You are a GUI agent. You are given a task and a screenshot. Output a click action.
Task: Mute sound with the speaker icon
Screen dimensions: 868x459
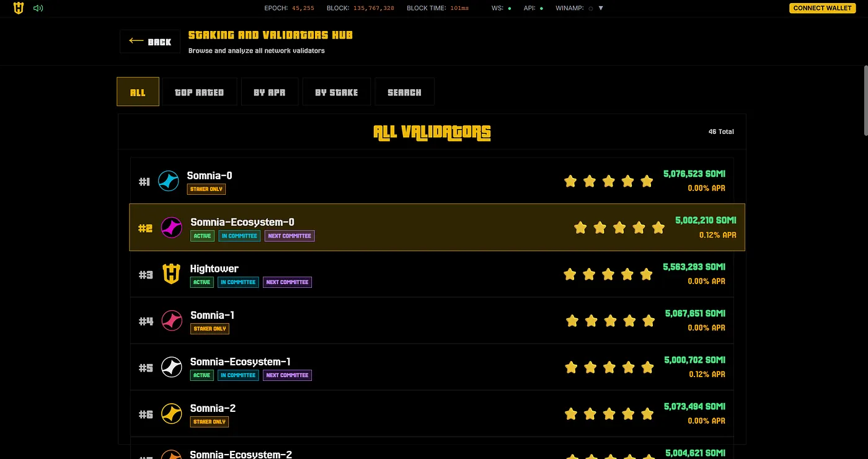coord(38,8)
